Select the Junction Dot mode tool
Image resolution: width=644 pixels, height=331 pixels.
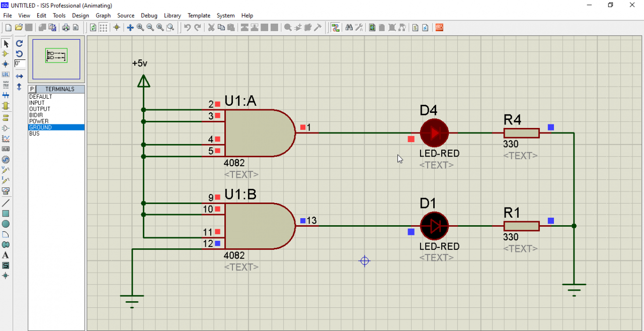(6, 64)
